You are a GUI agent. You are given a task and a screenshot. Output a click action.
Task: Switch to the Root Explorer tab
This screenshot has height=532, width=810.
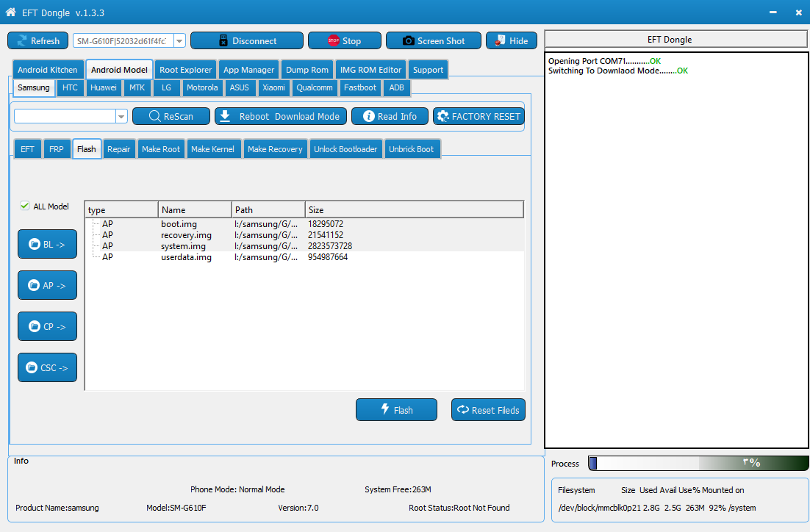pos(185,70)
